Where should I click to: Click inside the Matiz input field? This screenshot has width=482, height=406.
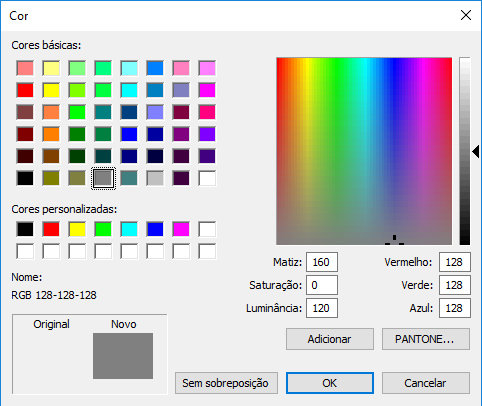[322, 262]
